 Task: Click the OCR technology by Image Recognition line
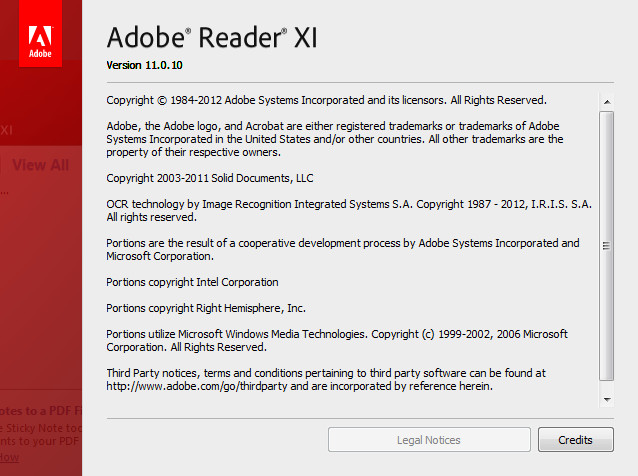[x=349, y=210]
